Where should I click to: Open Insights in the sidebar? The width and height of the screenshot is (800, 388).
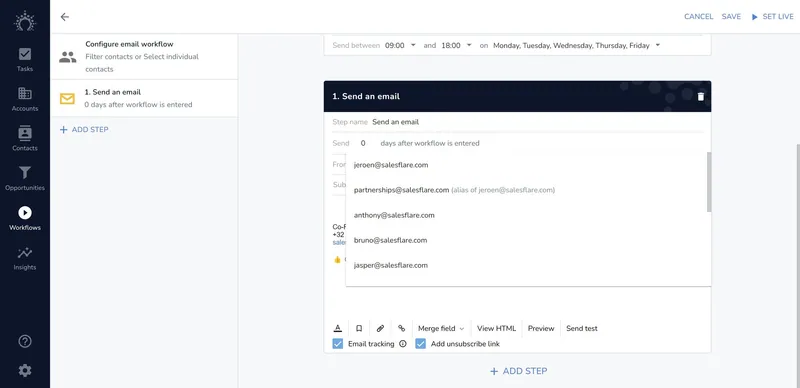point(24,258)
